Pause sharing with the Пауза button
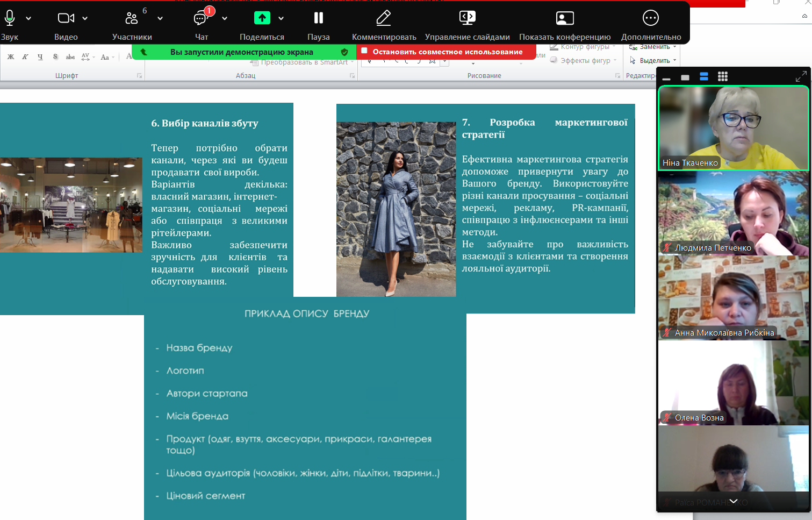This screenshot has height=520, width=812. (319, 18)
